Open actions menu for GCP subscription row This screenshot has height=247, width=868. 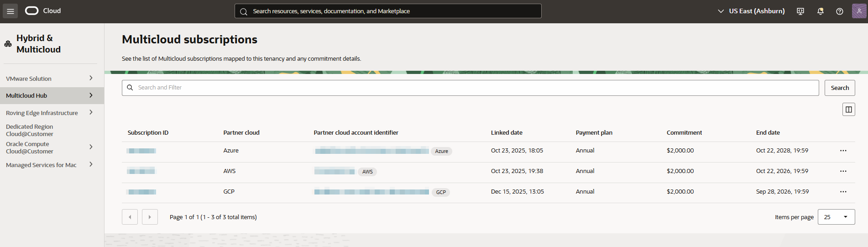pyautogui.click(x=843, y=192)
